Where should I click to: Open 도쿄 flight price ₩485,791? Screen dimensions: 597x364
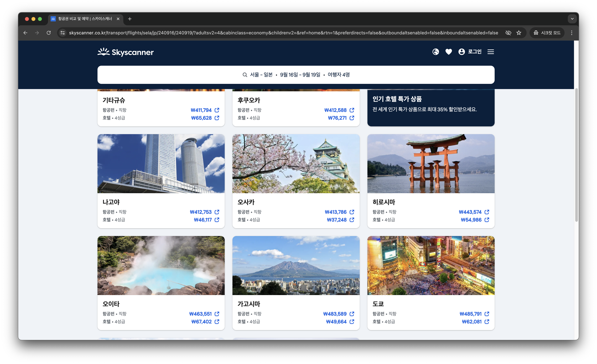(x=470, y=314)
